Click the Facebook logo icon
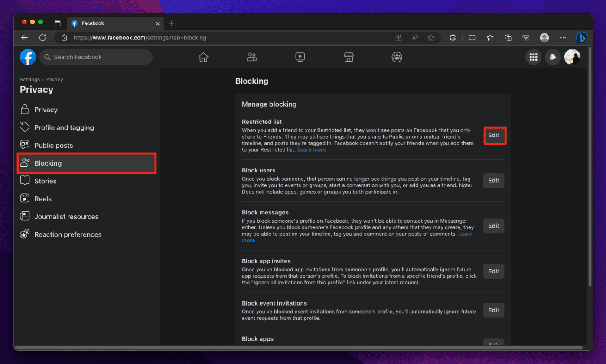This screenshot has width=606, height=364. pos(28,57)
